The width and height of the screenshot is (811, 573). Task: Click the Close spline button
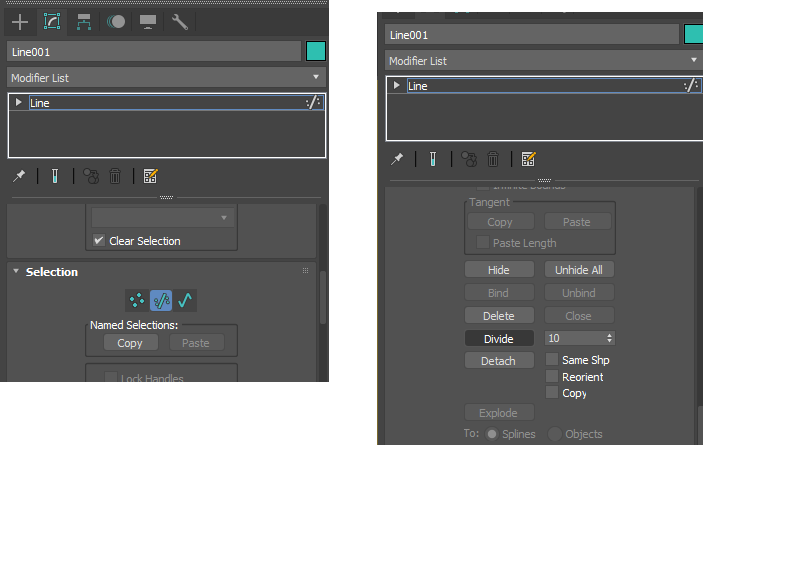[579, 315]
